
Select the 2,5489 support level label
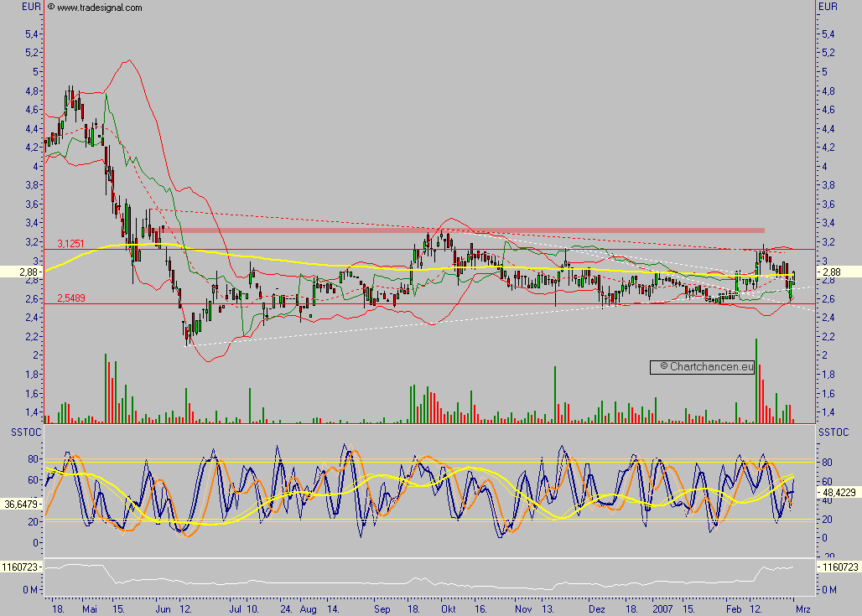click(x=70, y=298)
